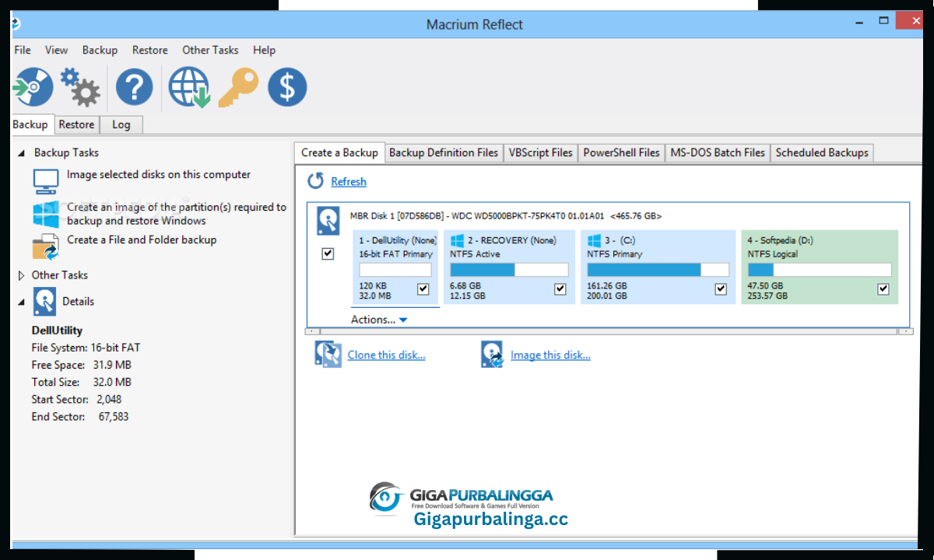The width and height of the screenshot is (934, 560).
Task: Click the 1 - DellUtility partition label
Action: (x=398, y=240)
